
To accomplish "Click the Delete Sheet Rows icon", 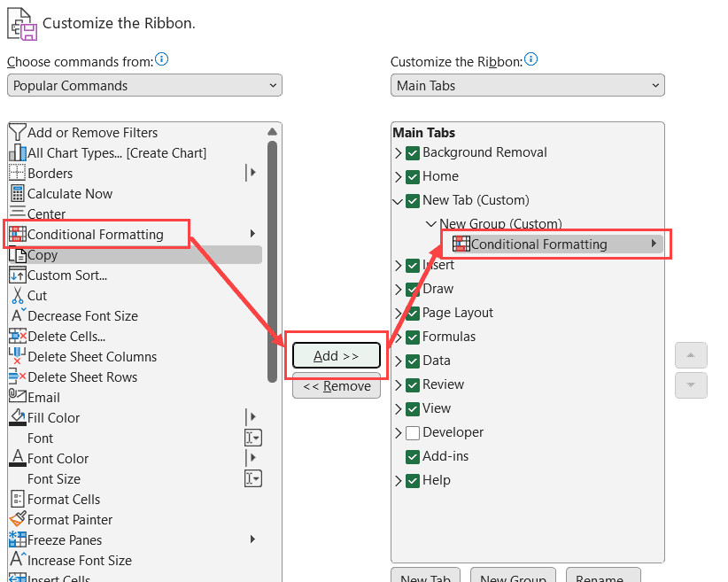I will [17, 377].
